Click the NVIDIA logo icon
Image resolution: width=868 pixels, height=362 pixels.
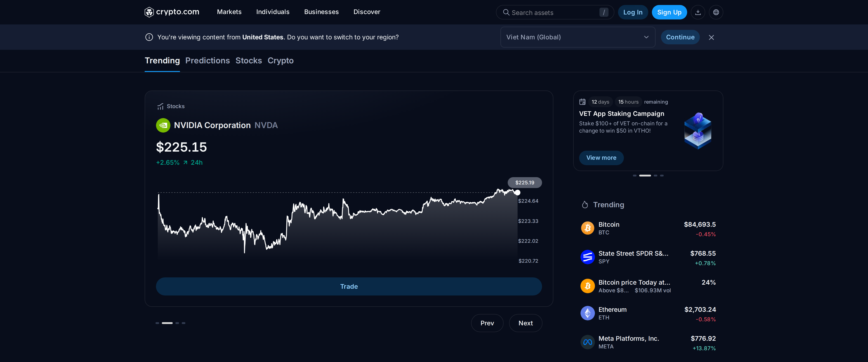(163, 125)
